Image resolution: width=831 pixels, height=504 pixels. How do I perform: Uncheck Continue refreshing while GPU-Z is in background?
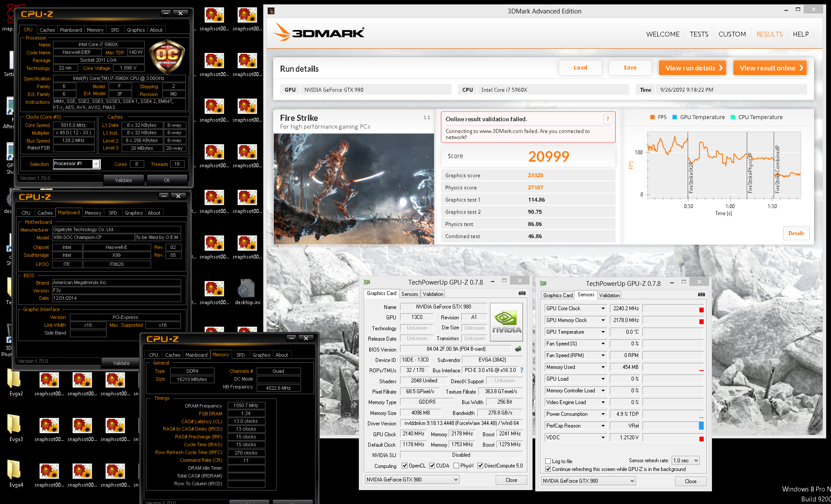click(x=548, y=469)
